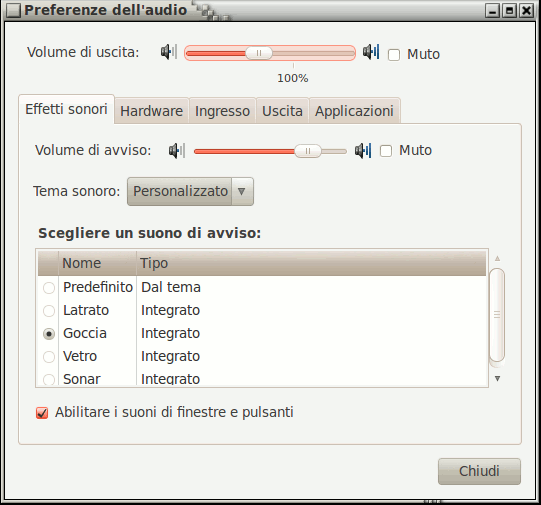The height and width of the screenshot is (505, 541).
Task: Switch to the Hardware tab
Action: coord(151,111)
